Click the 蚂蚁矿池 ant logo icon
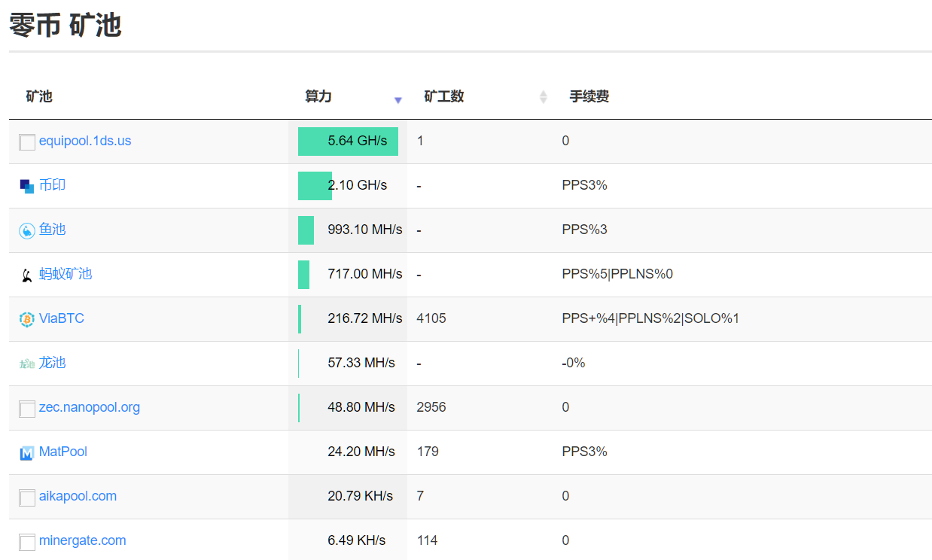This screenshot has height=560, width=932. point(27,275)
